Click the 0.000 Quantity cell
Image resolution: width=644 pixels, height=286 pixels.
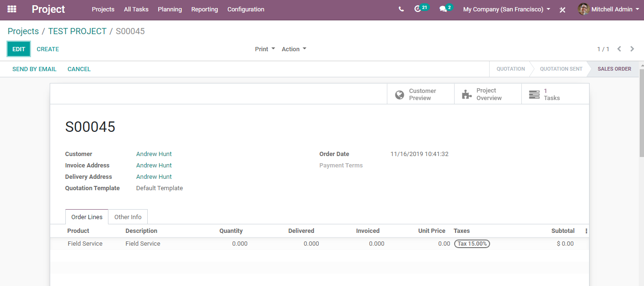(x=240, y=244)
